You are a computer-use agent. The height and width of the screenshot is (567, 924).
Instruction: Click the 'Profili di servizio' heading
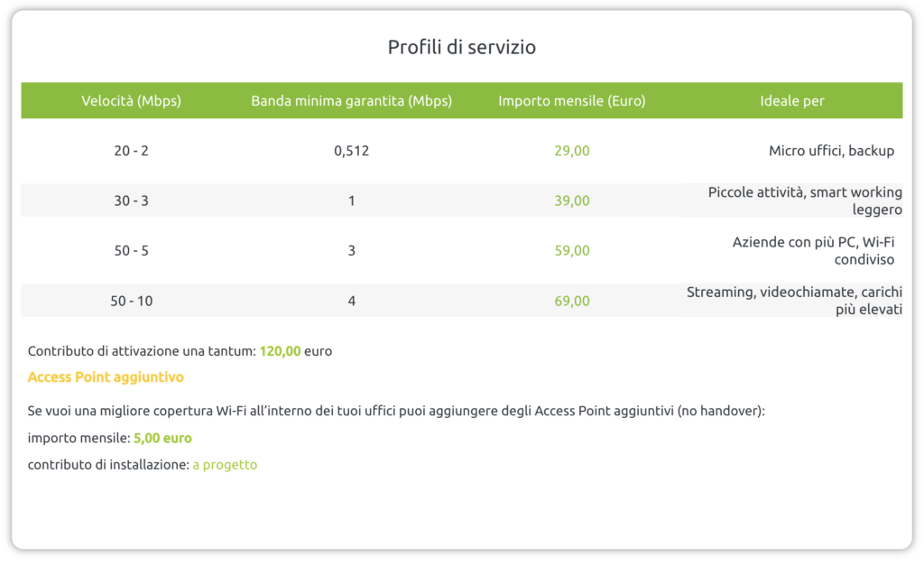461,47
